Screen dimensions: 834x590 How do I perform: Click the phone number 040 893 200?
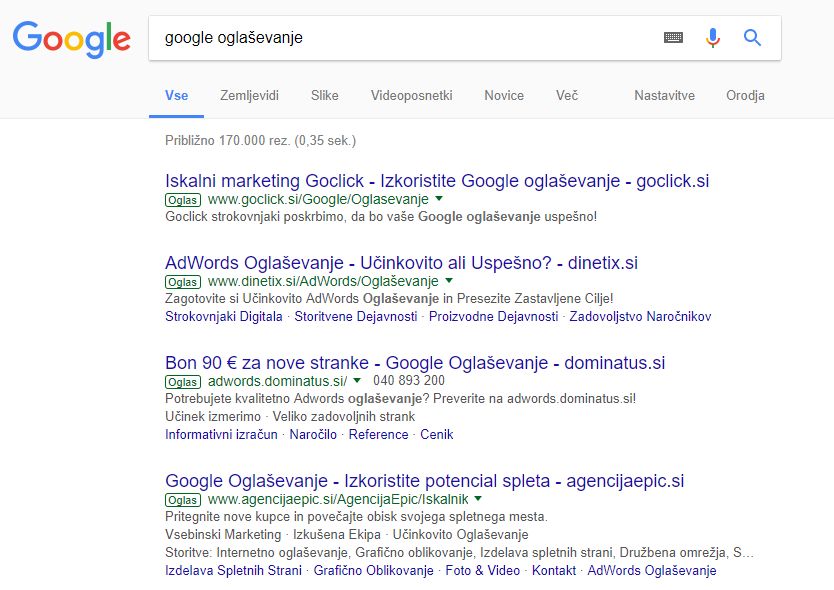408,380
